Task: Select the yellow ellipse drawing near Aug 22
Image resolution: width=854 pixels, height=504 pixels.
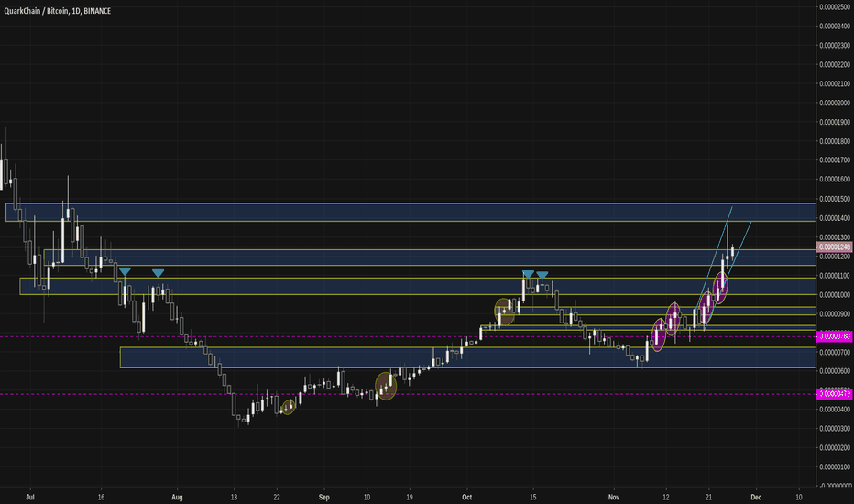Action: click(x=288, y=407)
